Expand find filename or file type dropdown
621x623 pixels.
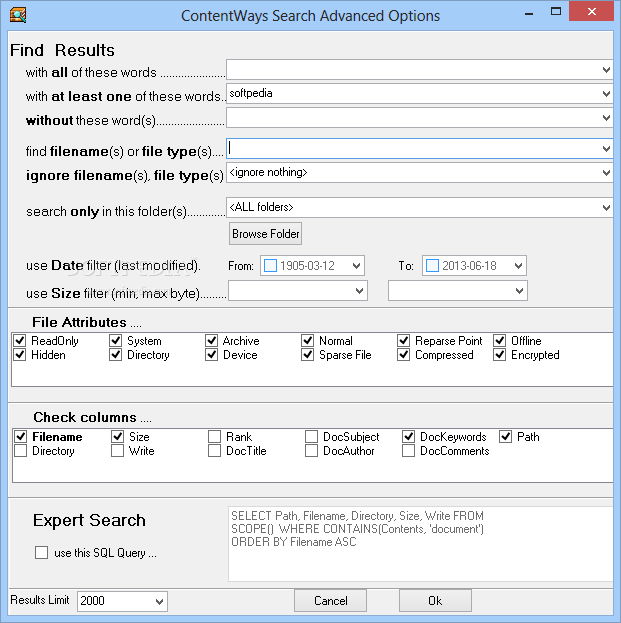point(606,149)
